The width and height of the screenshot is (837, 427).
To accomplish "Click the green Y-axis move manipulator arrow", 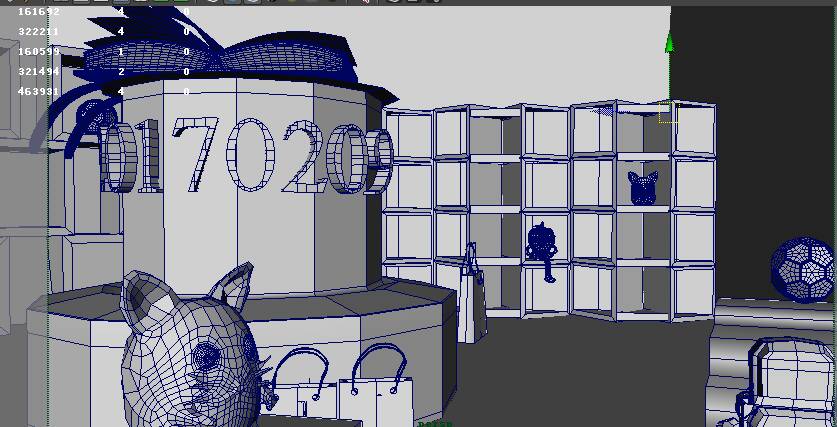I will (x=669, y=43).
